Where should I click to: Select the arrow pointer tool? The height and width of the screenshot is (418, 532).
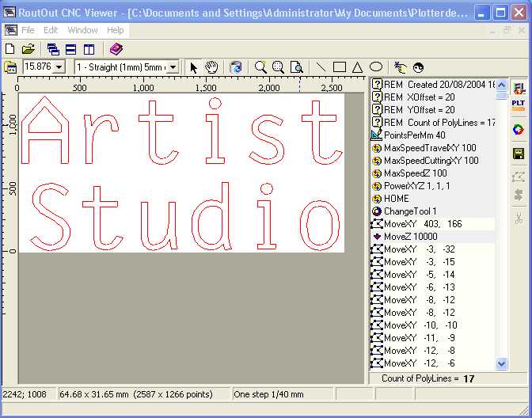194,67
